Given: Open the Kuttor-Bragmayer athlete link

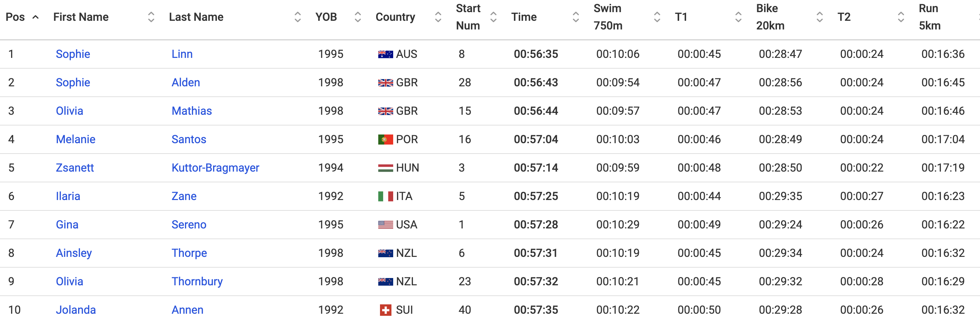Looking at the screenshot, I should (x=215, y=168).
